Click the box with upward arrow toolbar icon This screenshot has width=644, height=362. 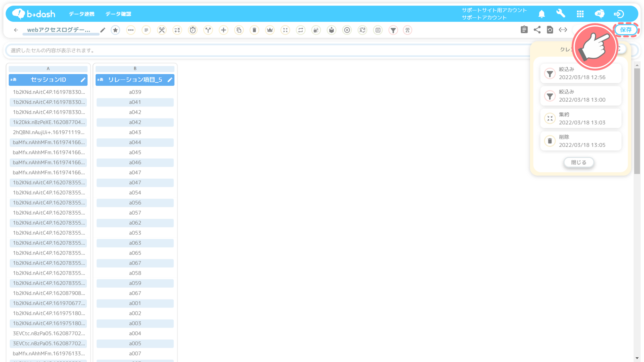[332, 30]
